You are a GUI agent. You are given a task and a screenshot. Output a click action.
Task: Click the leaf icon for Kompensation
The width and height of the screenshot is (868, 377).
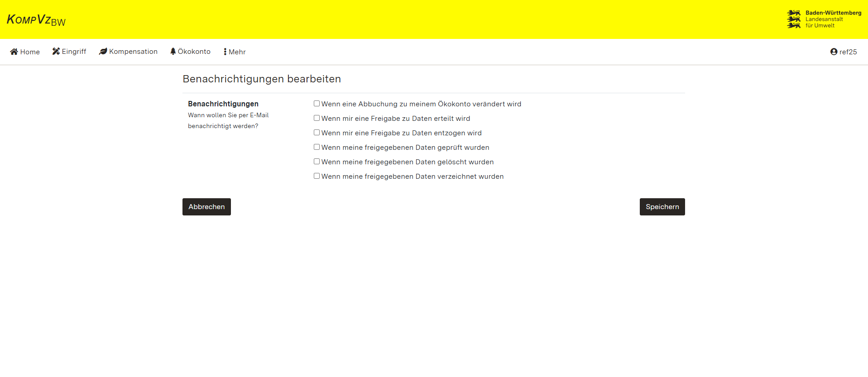(103, 52)
